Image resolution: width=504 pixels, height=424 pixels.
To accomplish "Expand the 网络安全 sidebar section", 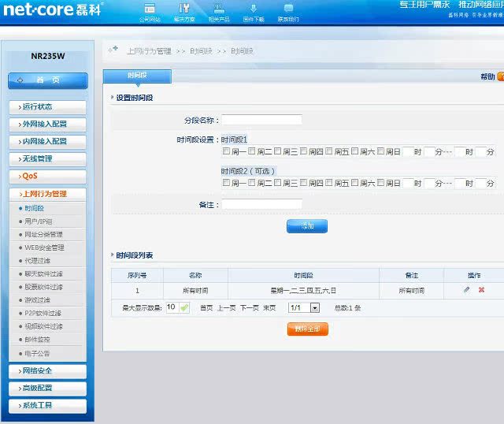I will [x=47, y=371].
